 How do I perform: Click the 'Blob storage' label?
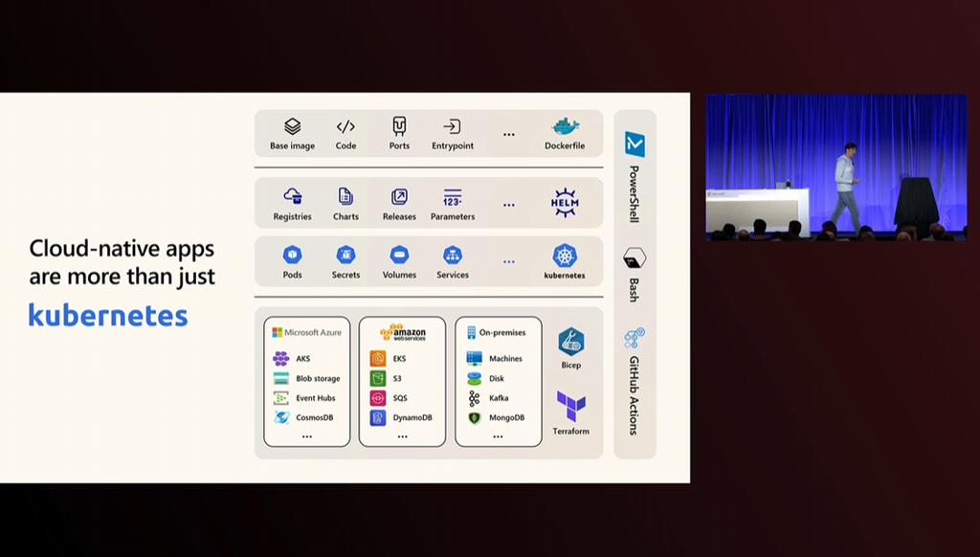click(x=318, y=378)
